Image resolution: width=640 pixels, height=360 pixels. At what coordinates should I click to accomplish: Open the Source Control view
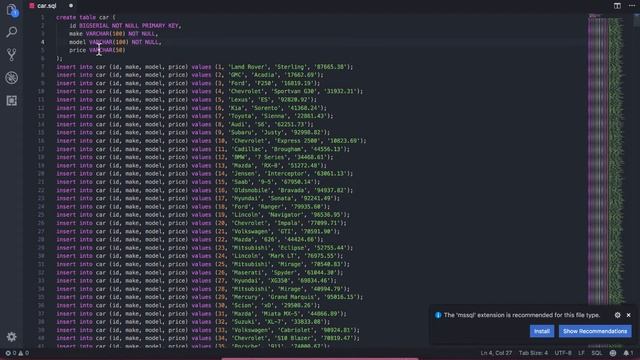click(12, 55)
